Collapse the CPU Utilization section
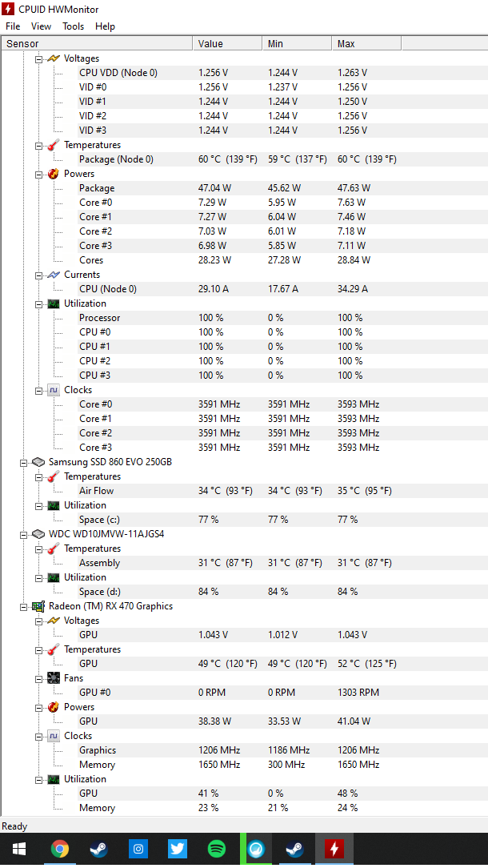 click(38, 303)
